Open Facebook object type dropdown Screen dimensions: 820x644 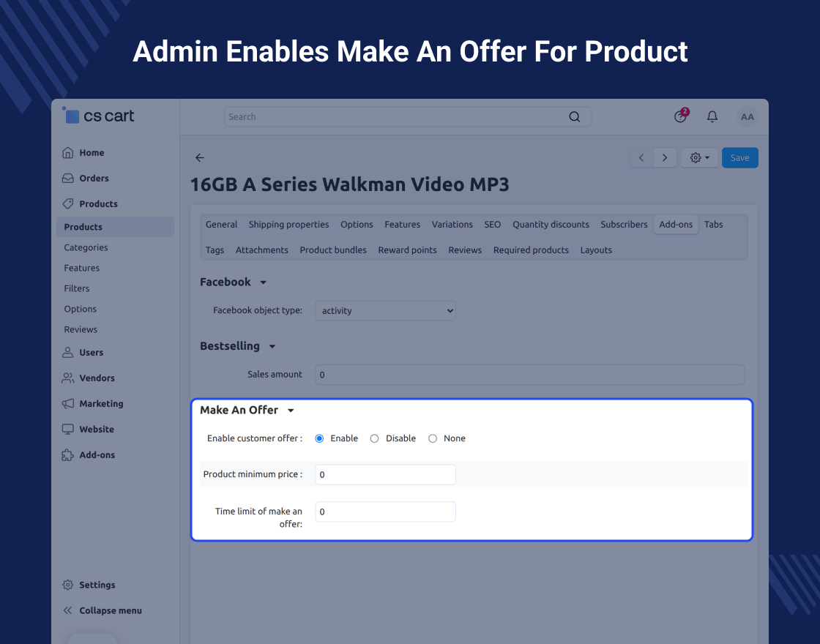click(385, 310)
